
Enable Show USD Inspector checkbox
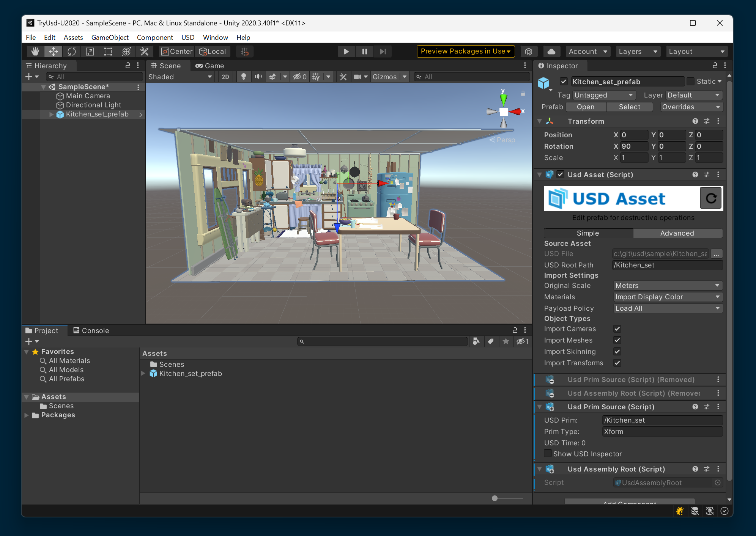548,454
